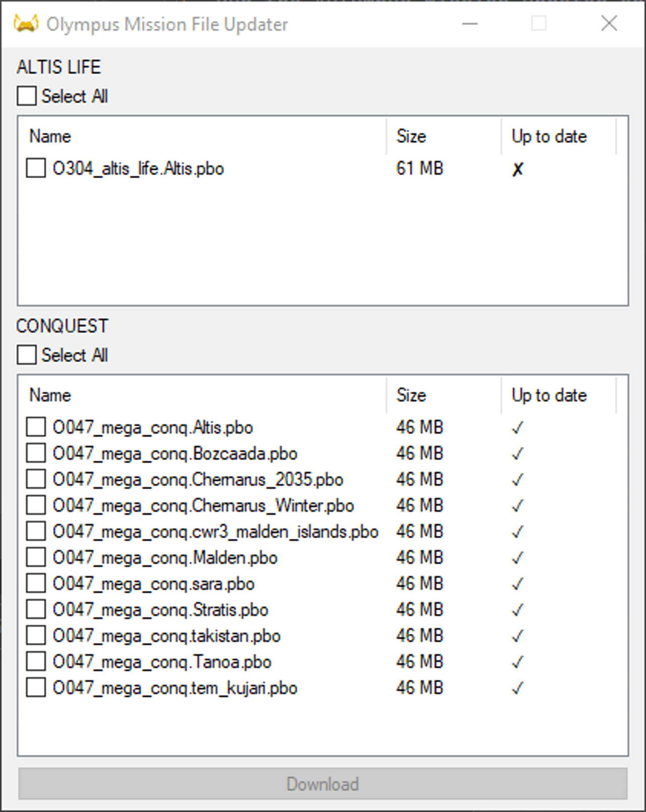This screenshot has width=646, height=812.
Task: Check O047_mega_conq.Chernarus_2035.pbo
Action: click(35, 479)
